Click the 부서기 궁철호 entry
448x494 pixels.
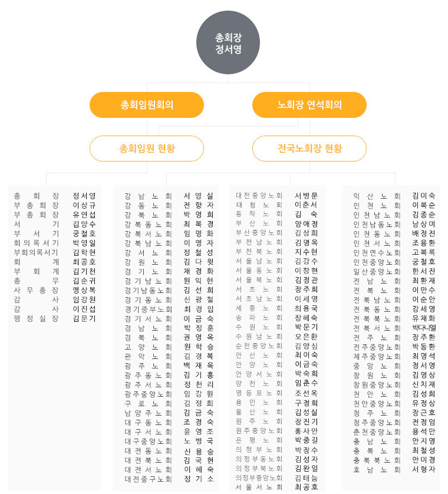55,233
